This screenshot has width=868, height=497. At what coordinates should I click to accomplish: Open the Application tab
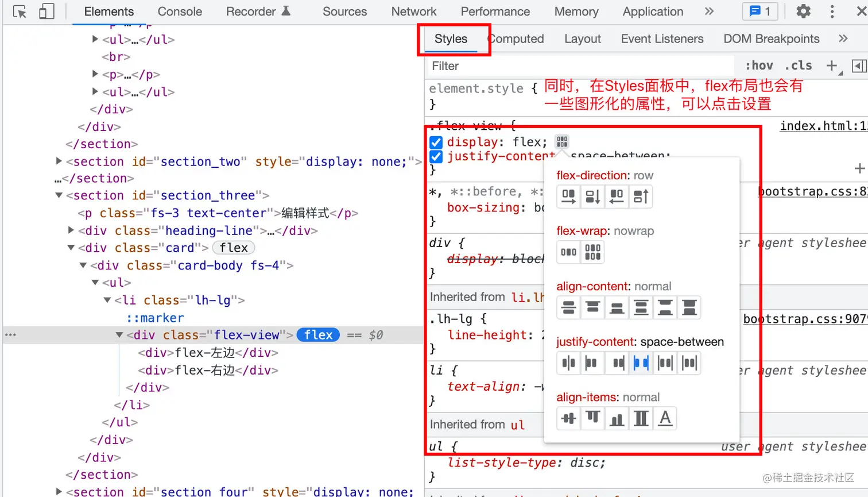(653, 11)
